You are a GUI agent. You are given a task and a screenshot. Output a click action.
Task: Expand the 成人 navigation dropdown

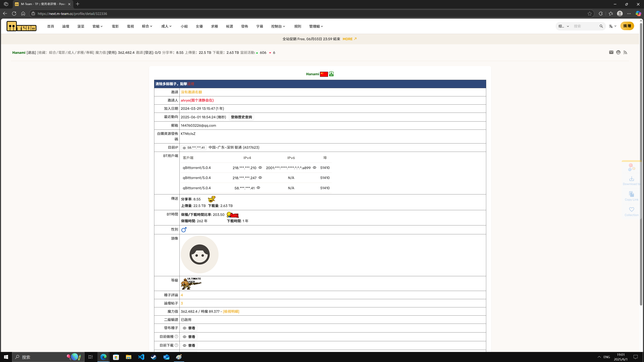point(167,26)
